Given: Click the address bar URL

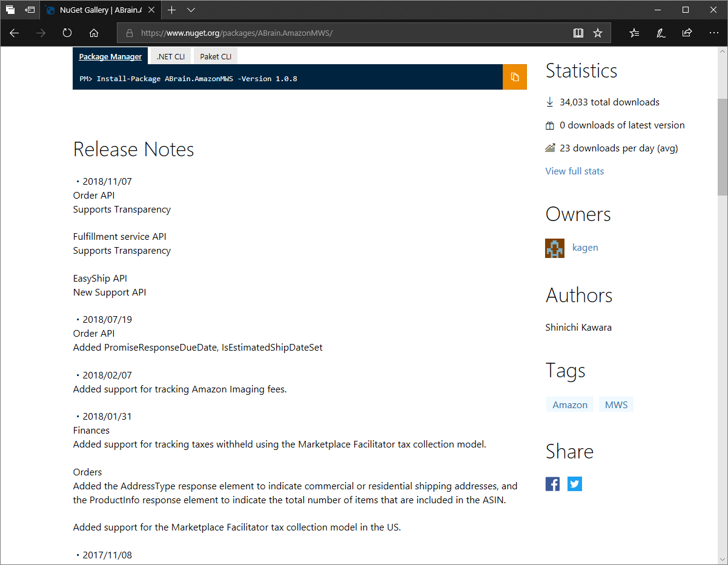Looking at the screenshot, I should pos(237,33).
